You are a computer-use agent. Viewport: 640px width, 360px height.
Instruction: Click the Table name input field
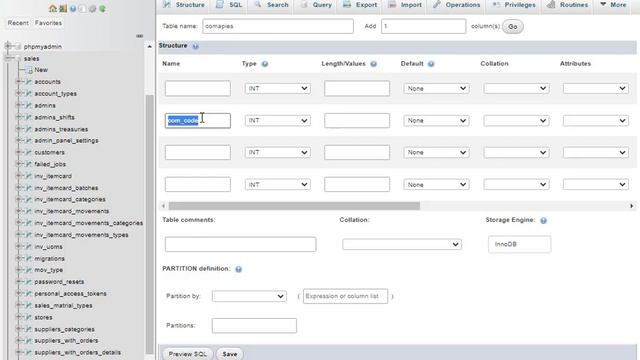[x=278, y=26]
